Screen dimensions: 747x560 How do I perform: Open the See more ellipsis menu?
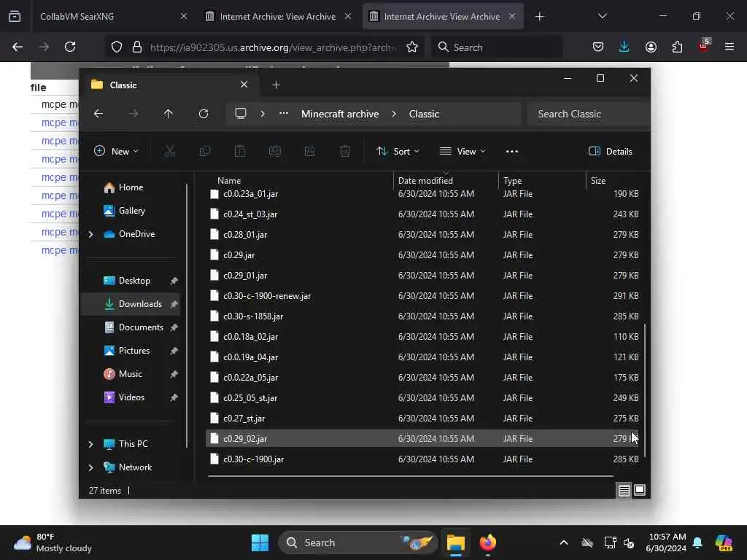tap(511, 152)
